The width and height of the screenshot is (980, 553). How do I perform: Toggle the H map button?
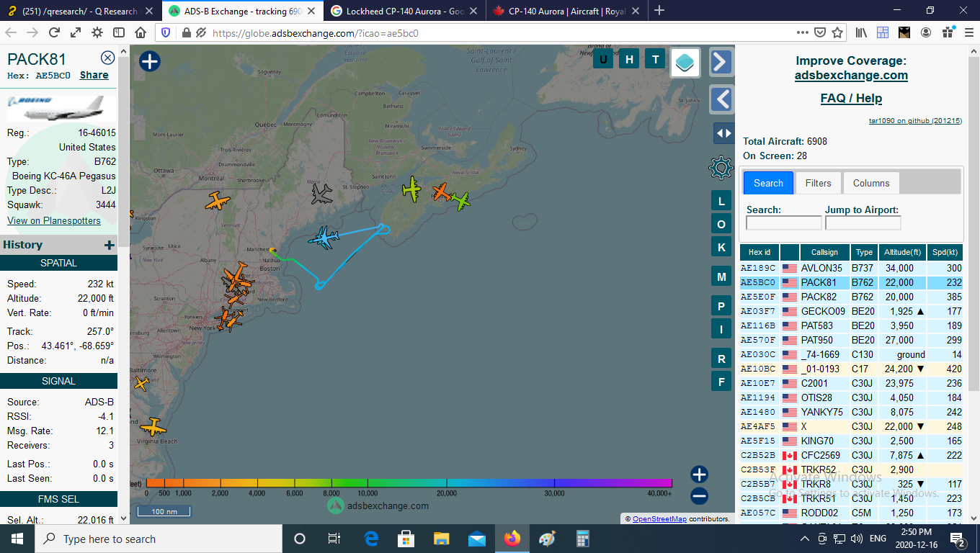pyautogui.click(x=629, y=60)
